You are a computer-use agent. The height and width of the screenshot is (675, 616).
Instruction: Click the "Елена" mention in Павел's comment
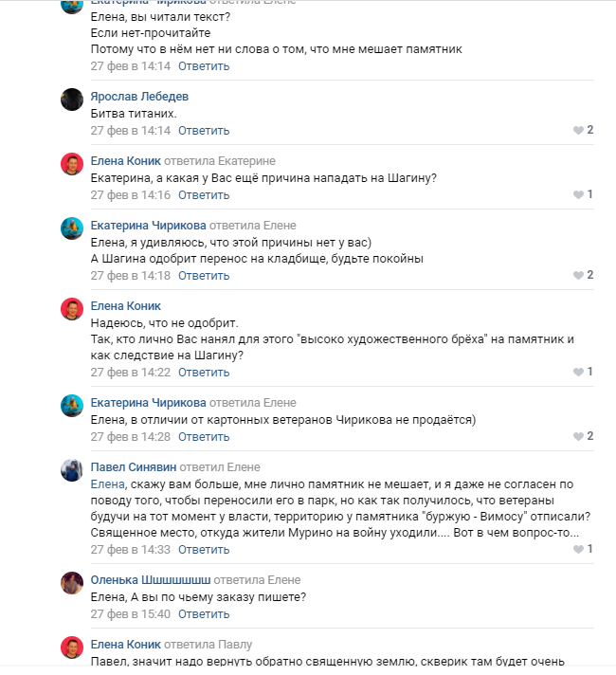108,484
